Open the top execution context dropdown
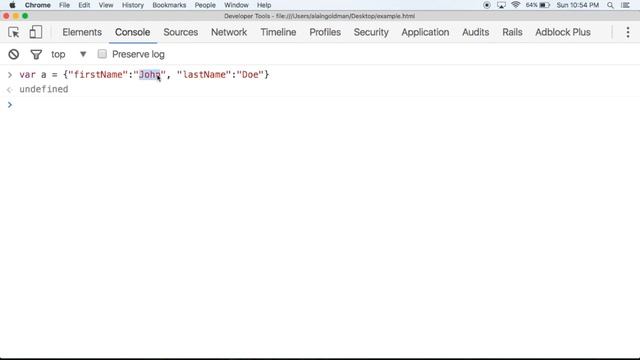Image resolution: width=640 pixels, height=360 pixels. tap(69, 54)
